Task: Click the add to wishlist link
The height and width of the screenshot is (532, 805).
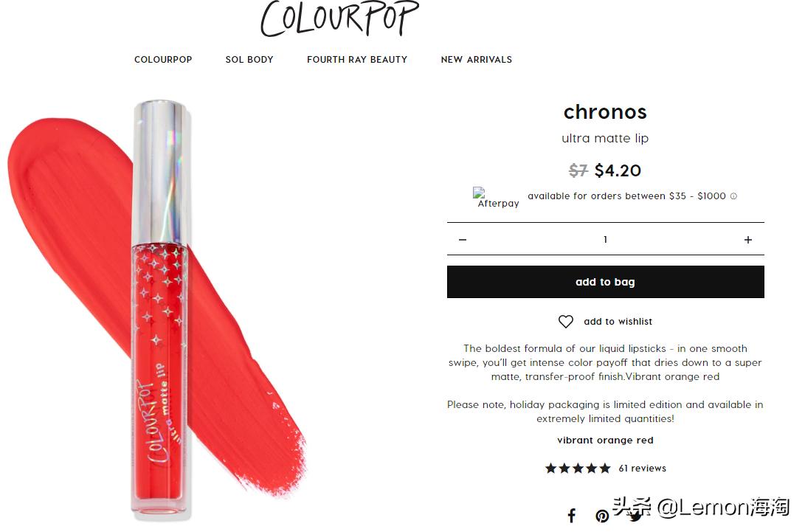Action: [x=618, y=322]
